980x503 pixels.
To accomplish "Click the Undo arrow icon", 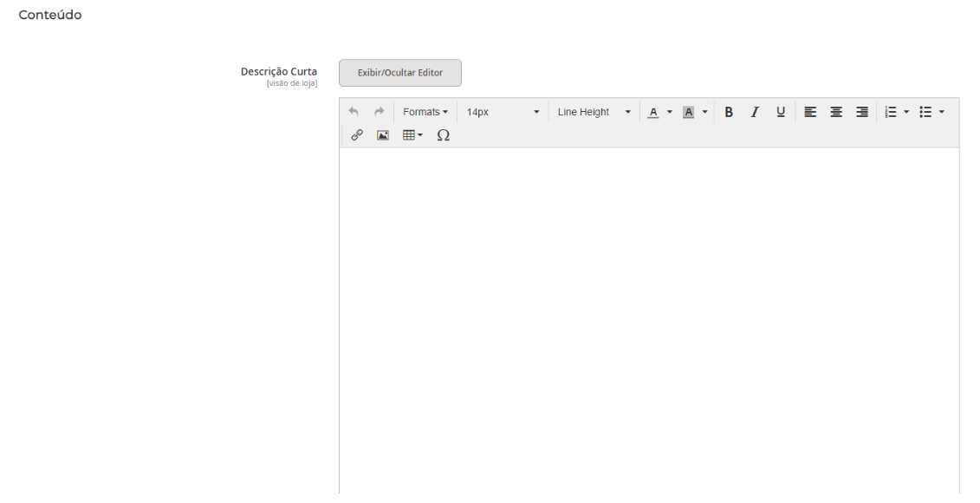I will pos(353,112).
